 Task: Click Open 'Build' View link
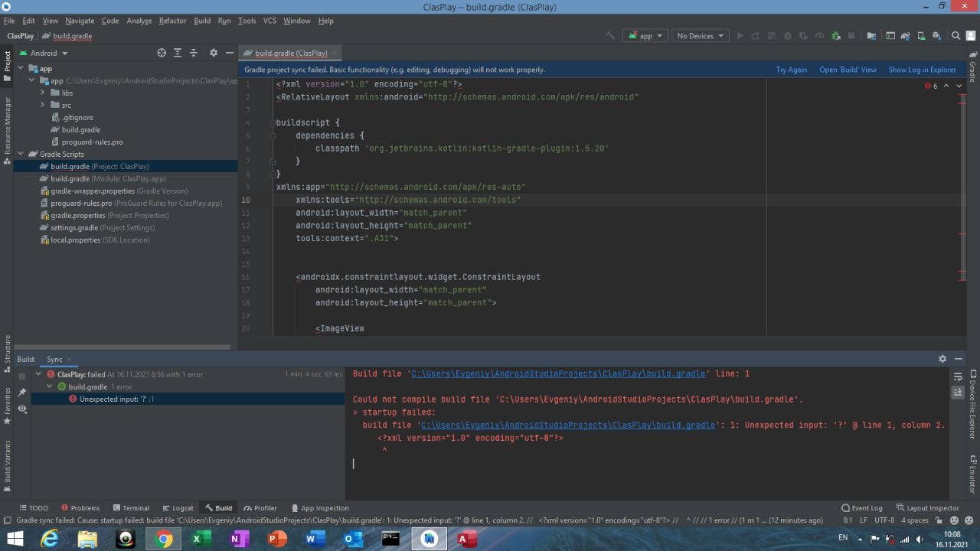coord(848,70)
